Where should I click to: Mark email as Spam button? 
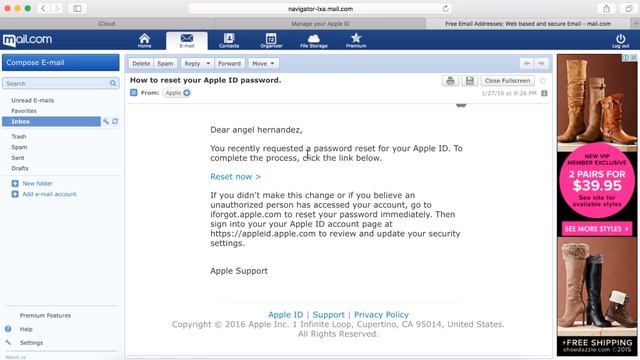click(165, 63)
